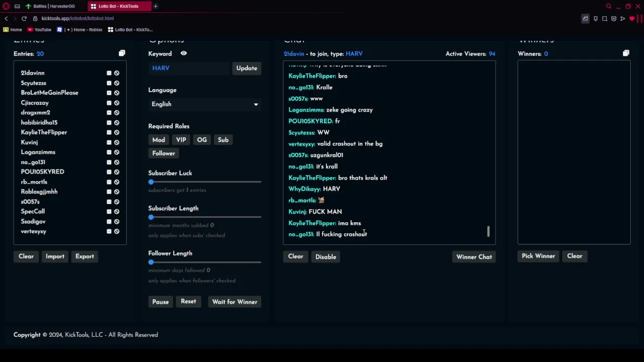
Task: Click the site lock icon in address bar
Action: [x=35, y=19]
